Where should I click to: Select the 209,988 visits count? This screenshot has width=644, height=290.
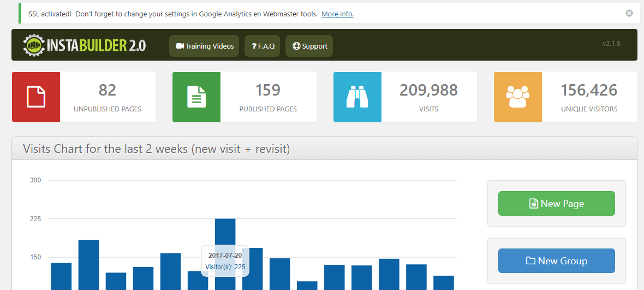point(429,90)
